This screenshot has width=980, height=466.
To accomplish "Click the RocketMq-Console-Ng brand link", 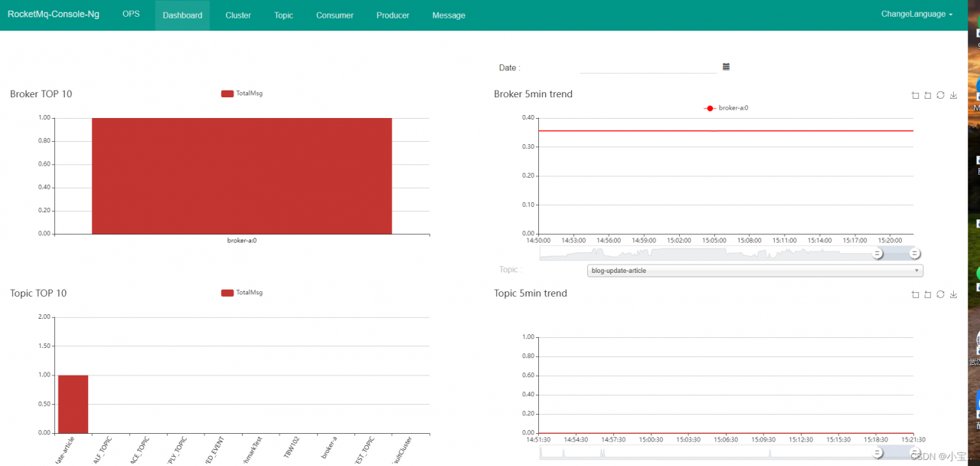I will pyautogui.click(x=54, y=15).
